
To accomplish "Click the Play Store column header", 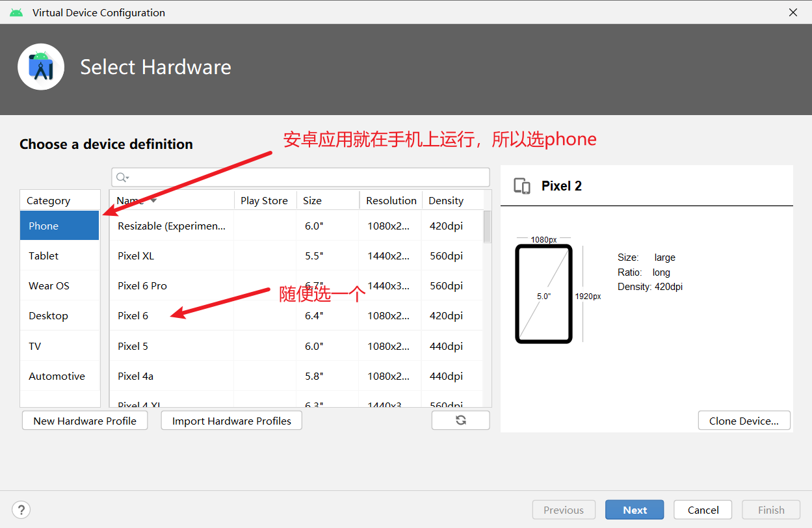I will point(265,200).
